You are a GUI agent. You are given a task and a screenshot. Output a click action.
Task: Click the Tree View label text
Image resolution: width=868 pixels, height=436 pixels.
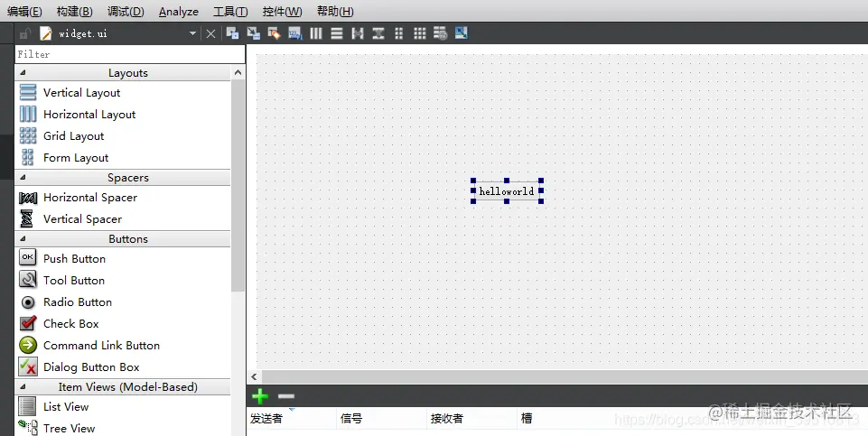pos(70,428)
